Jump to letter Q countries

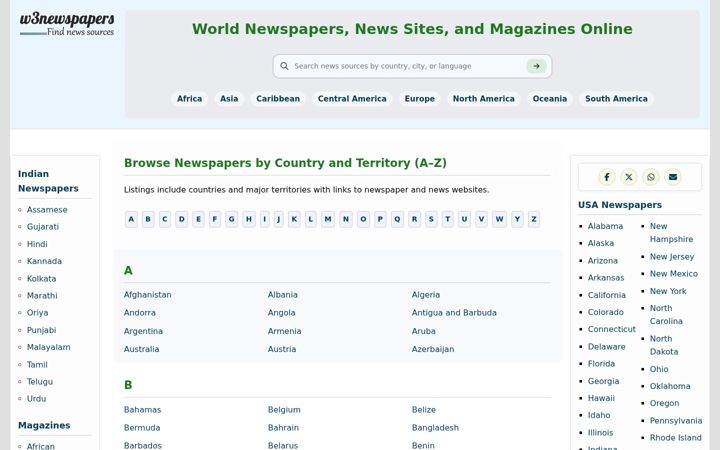397,219
